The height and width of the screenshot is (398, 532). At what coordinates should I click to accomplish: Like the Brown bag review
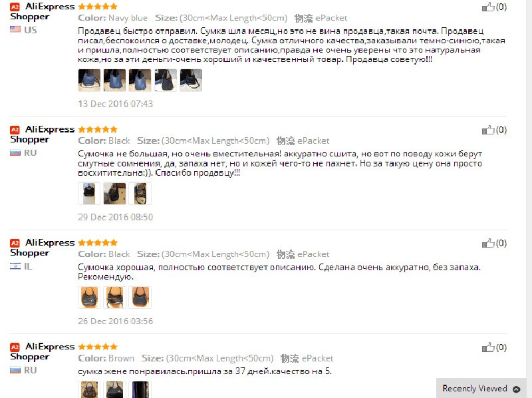[x=488, y=347]
